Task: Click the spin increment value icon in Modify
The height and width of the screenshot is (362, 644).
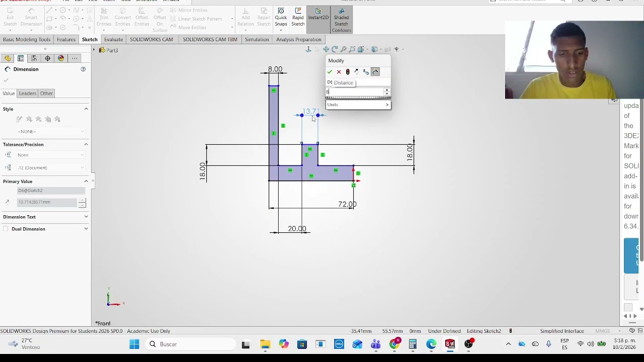Action: [366, 72]
